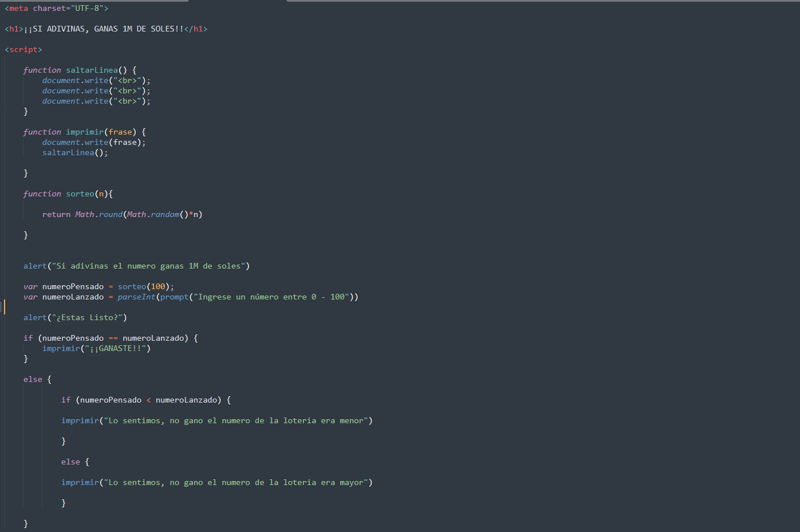Click the 'return' keyword in sorteo
This screenshot has width=800, height=532.
56,214
